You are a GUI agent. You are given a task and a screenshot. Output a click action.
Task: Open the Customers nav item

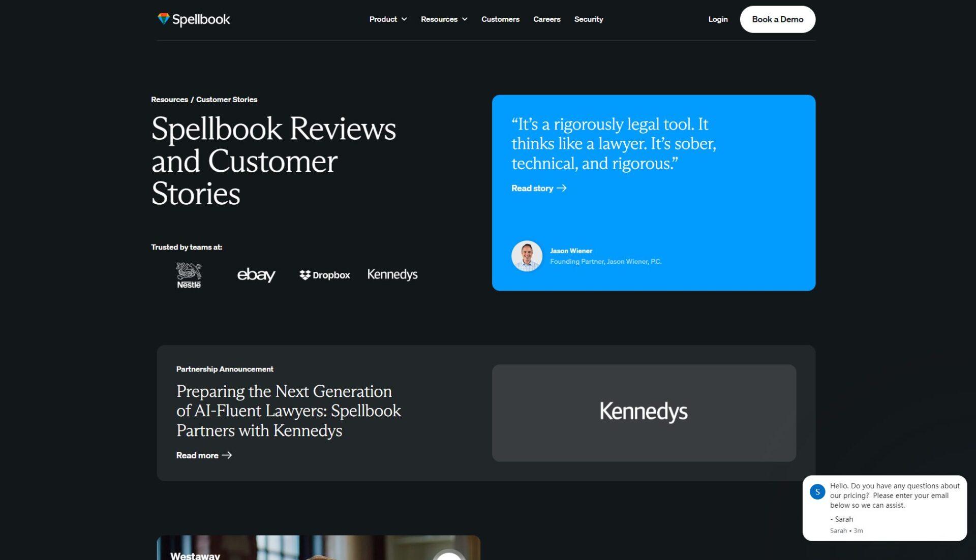[x=500, y=19]
